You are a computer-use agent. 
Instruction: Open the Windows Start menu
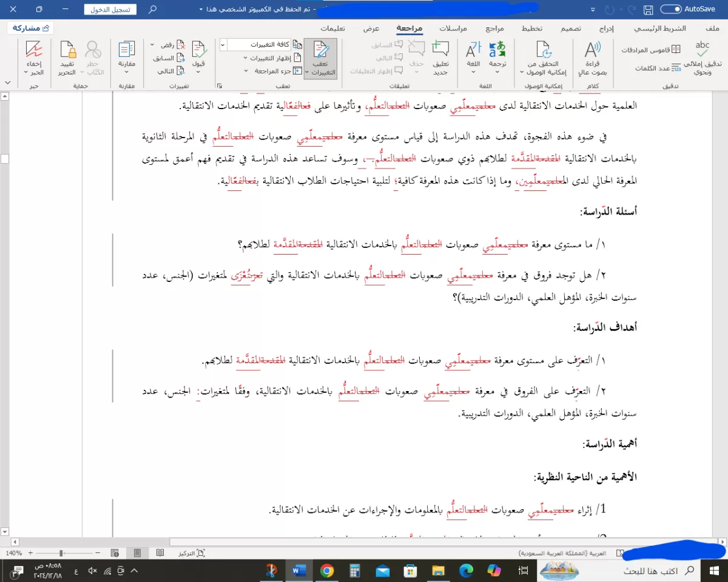(x=713, y=570)
